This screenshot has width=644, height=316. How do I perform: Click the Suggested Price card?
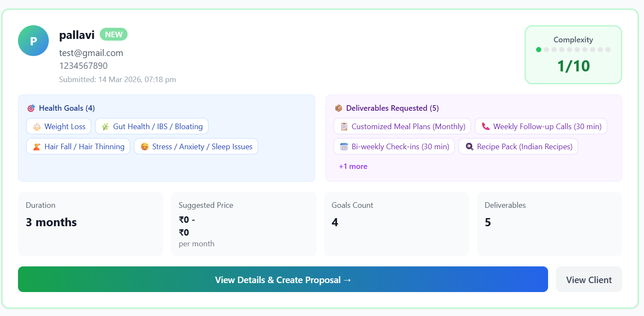243,224
